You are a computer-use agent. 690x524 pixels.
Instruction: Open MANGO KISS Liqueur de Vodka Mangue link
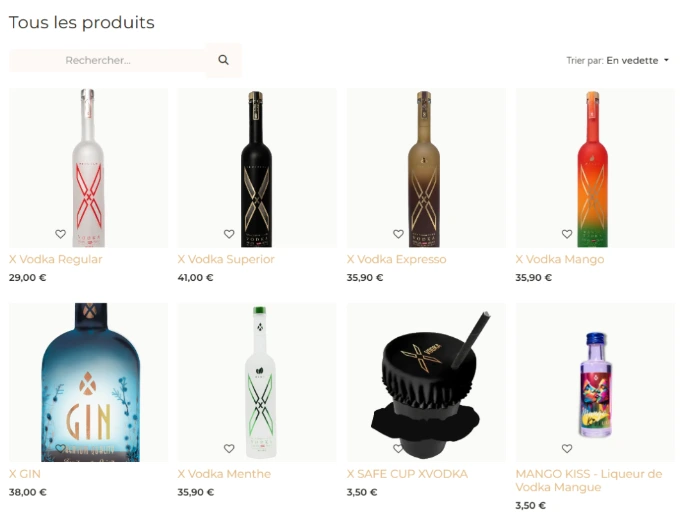pos(589,480)
